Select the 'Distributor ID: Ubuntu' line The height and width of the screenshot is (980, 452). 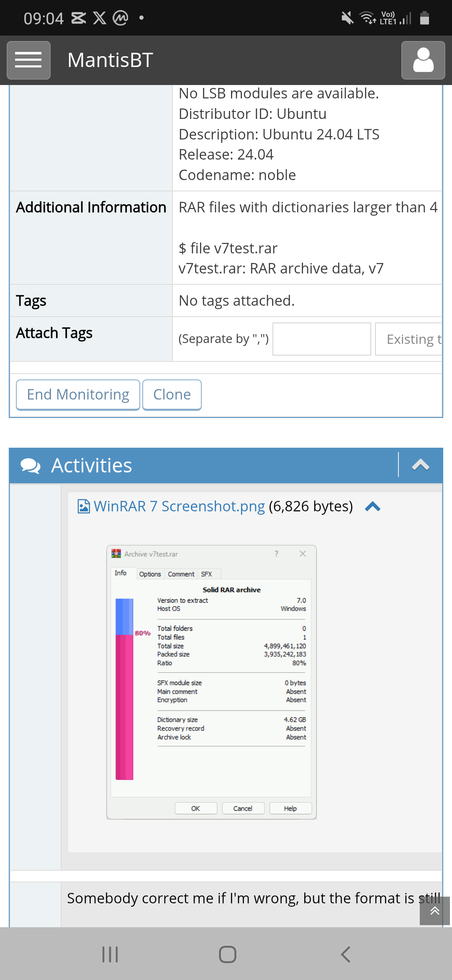252,114
